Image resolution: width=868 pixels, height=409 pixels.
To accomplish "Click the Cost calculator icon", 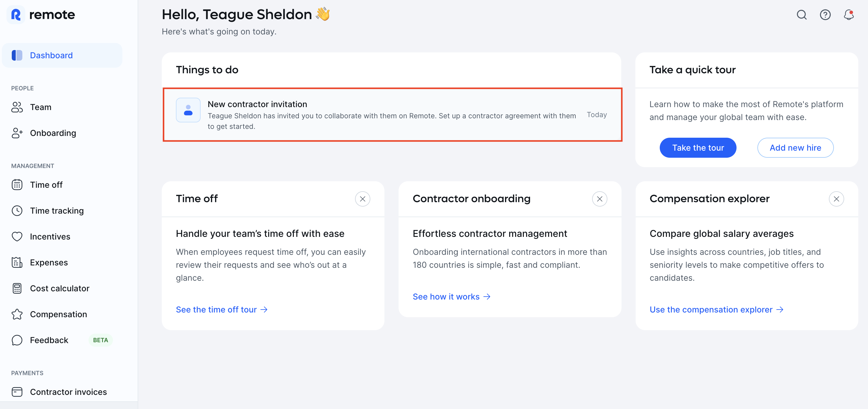I will (17, 288).
